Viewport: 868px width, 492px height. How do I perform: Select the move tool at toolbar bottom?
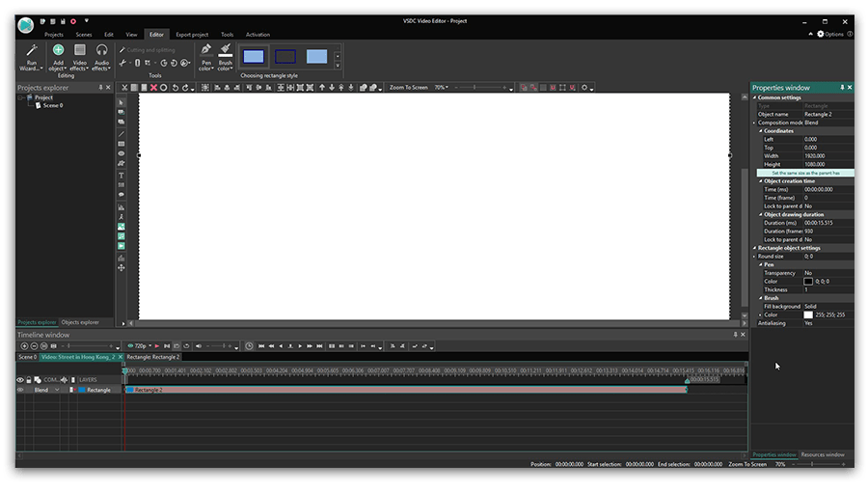click(x=122, y=268)
